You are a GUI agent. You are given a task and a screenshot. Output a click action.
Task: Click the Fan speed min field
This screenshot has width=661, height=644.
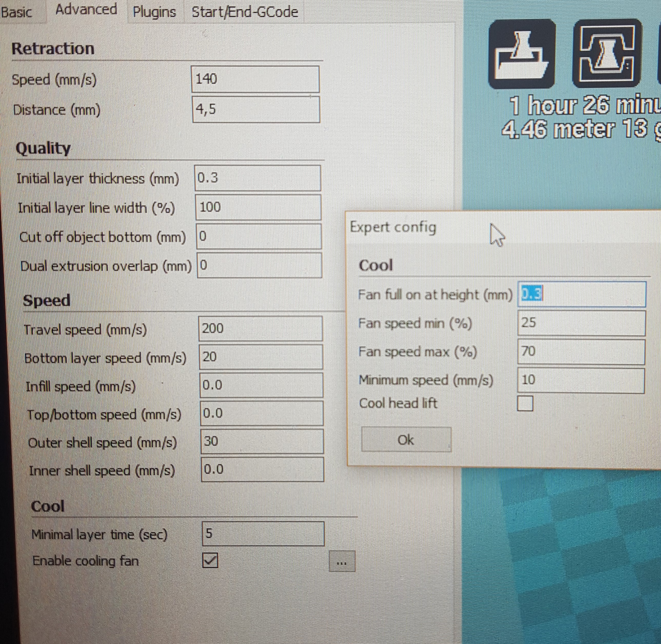point(581,323)
